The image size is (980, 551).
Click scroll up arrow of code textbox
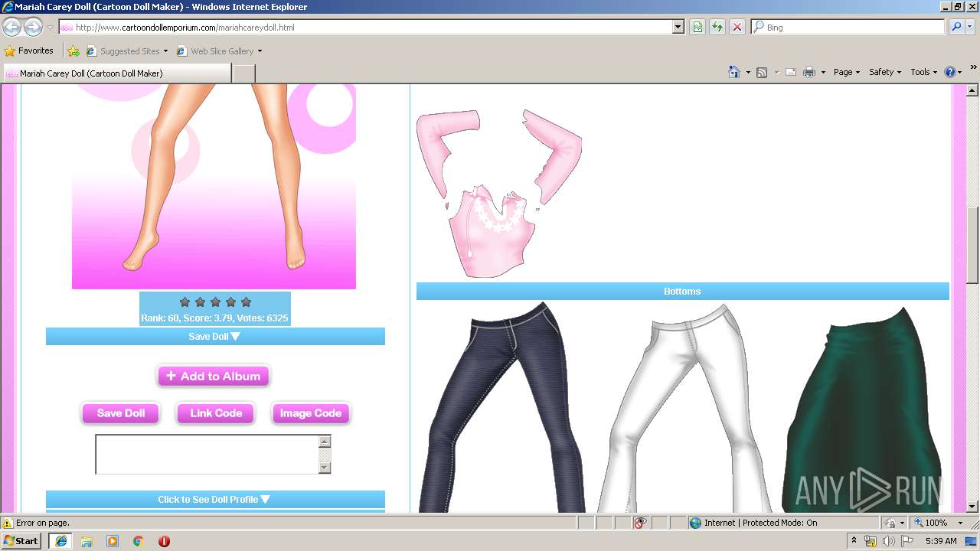coord(325,442)
